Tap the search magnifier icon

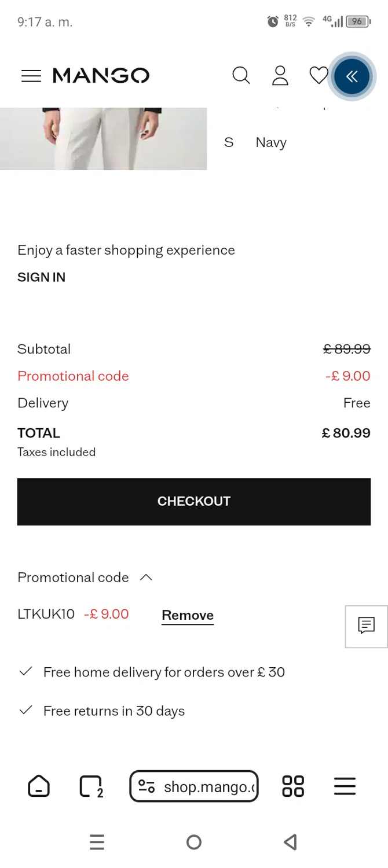click(x=241, y=76)
